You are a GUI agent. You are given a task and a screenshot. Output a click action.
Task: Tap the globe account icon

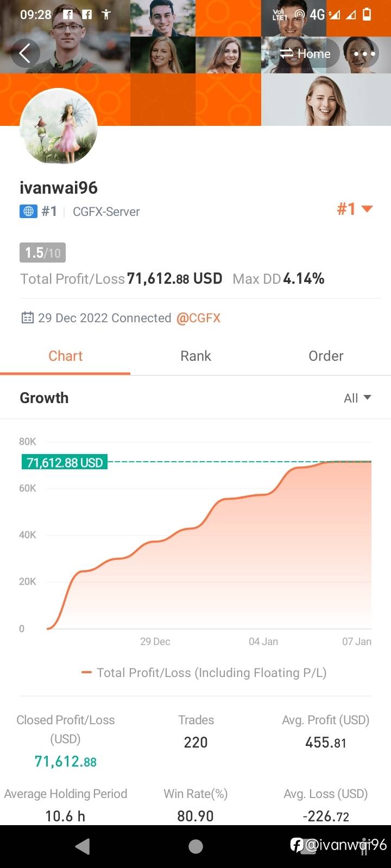click(28, 212)
